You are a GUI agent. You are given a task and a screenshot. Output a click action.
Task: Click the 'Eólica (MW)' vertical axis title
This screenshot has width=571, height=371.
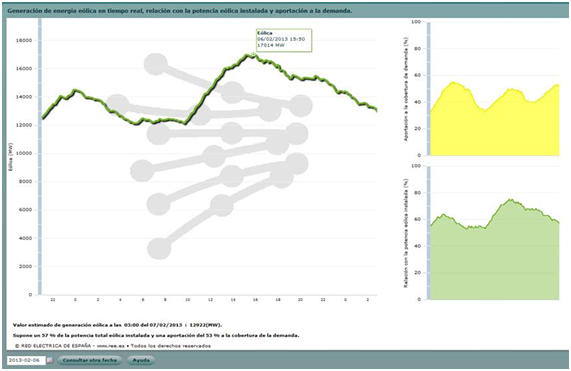[x=10, y=157]
